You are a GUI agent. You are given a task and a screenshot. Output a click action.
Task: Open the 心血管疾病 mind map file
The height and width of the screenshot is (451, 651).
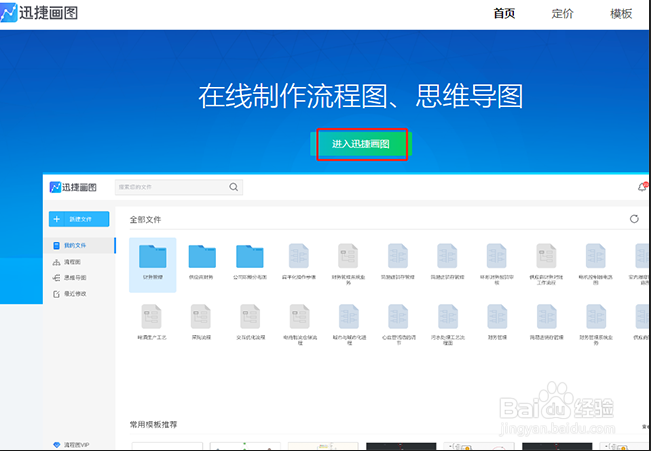398,324
